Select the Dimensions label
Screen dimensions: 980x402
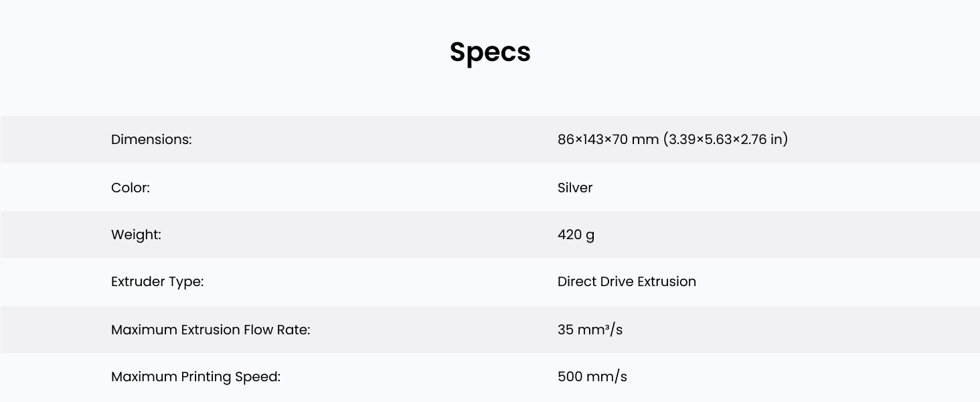151,139
